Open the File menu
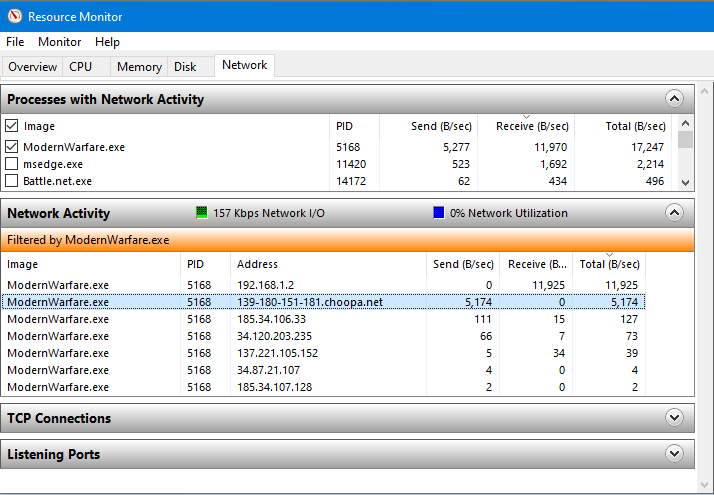Screen dimensions: 714x495 tap(15, 42)
